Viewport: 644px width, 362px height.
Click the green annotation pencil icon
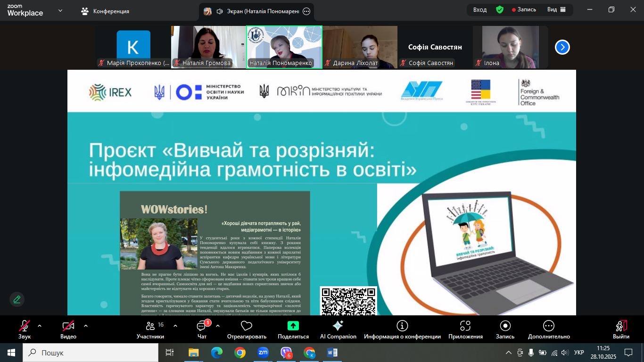point(17,299)
